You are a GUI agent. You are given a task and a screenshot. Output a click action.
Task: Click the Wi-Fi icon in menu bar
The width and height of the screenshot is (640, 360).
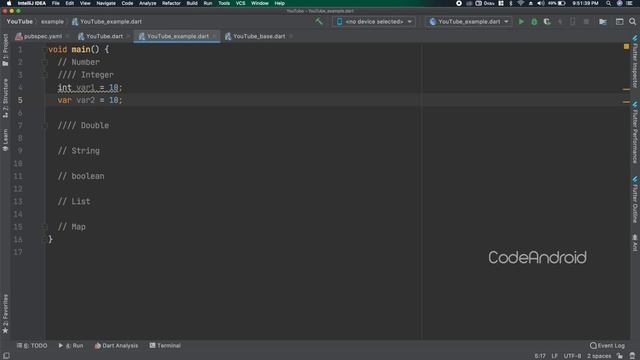click(520, 3)
